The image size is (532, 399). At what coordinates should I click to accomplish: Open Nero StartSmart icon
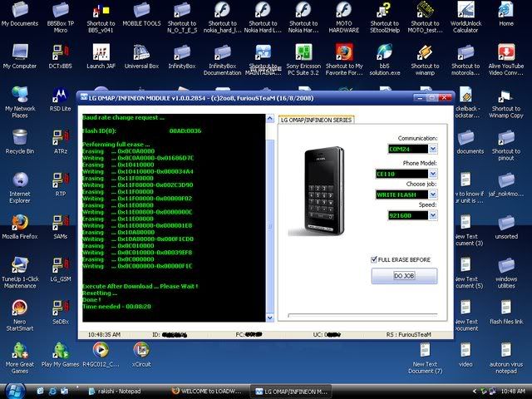[20, 315]
